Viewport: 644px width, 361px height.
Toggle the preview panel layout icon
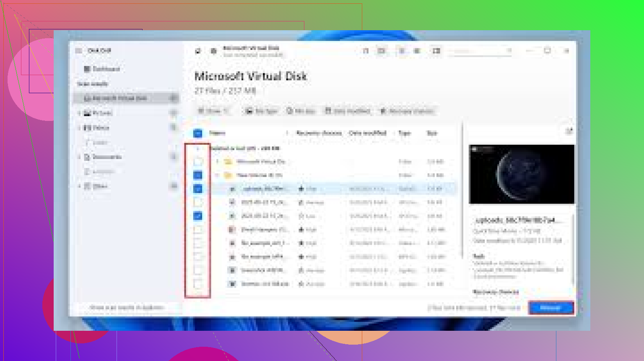click(x=436, y=51)
